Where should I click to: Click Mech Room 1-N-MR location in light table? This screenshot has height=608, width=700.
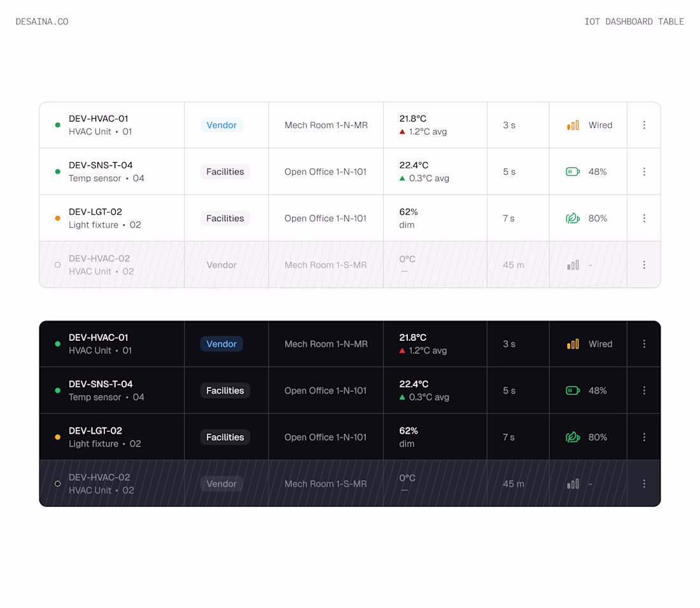(326, 125)
